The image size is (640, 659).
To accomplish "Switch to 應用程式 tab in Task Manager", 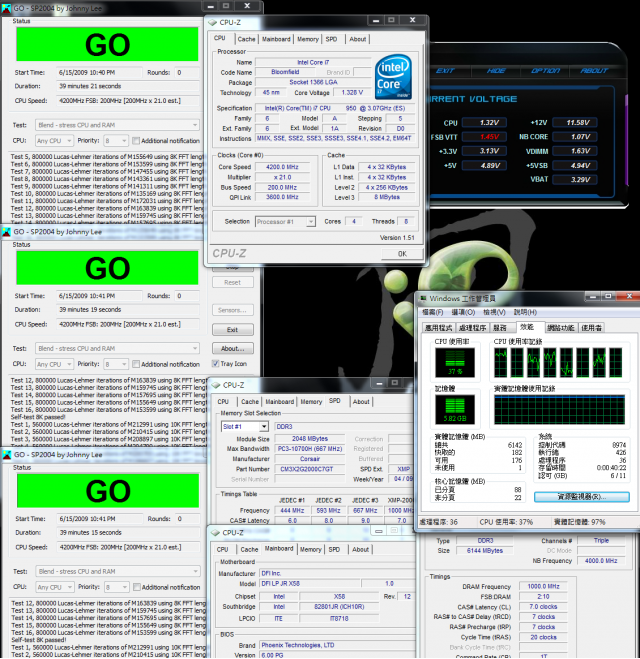I will click(438, 328).
